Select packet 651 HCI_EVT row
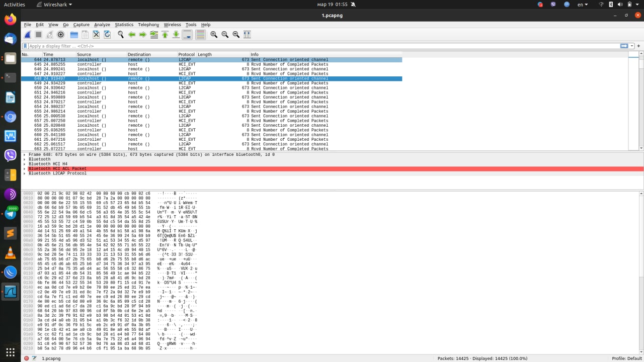The height and width of the screenshot is (362, 644). 211,93
